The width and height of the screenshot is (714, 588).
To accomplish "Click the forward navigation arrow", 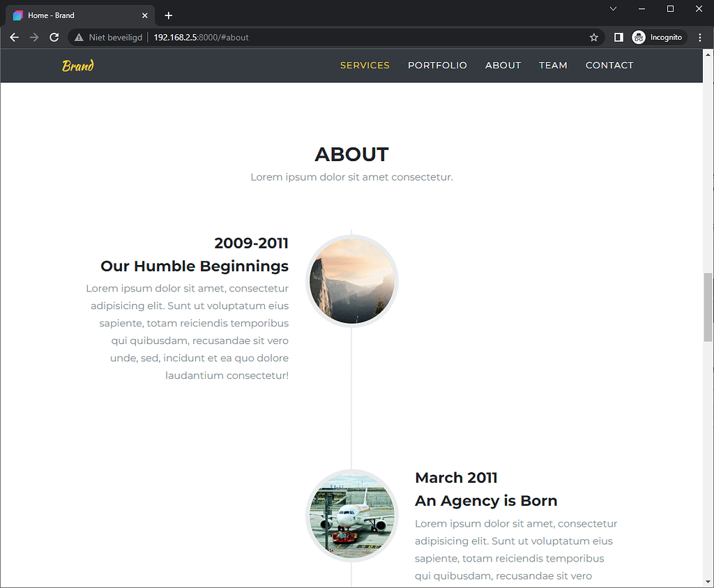I will click(x=33, y=37).
